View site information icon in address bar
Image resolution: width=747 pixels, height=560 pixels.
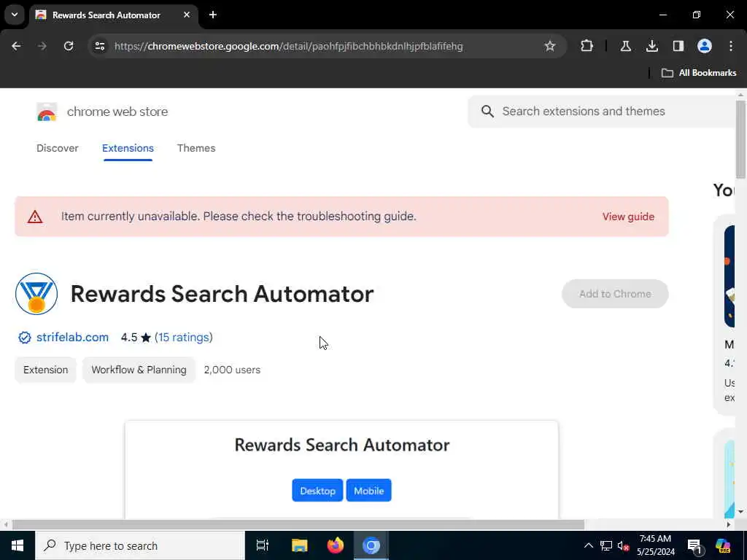99,46
